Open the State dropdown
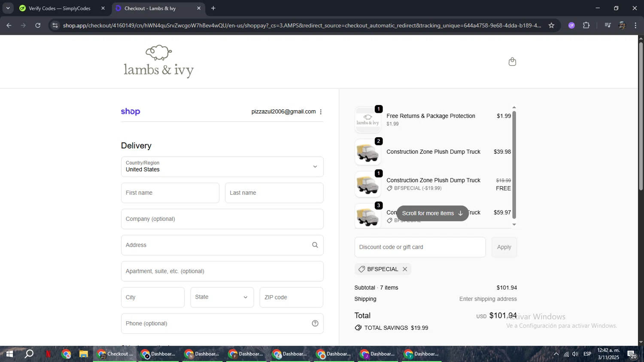This screenshot has width=644, height=362. pyautogui.click(x=222, y=297)
